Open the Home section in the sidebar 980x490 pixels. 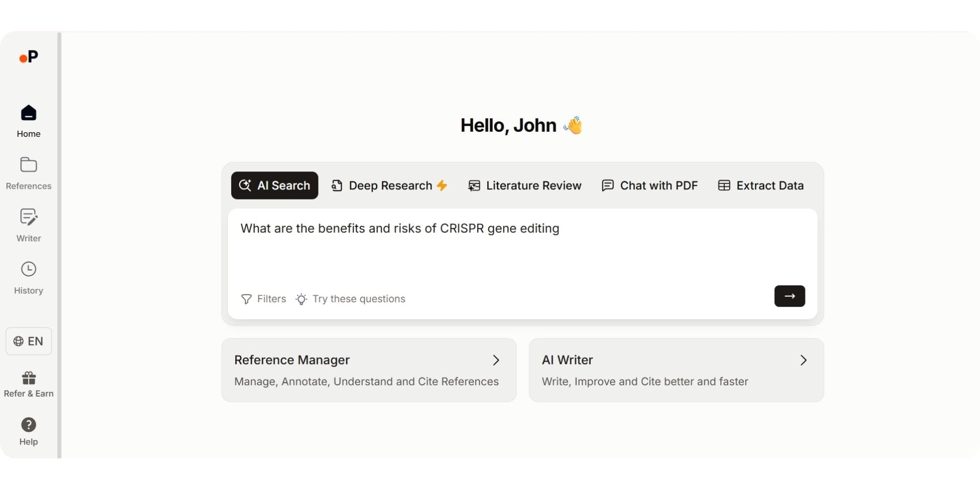point(28,121)
